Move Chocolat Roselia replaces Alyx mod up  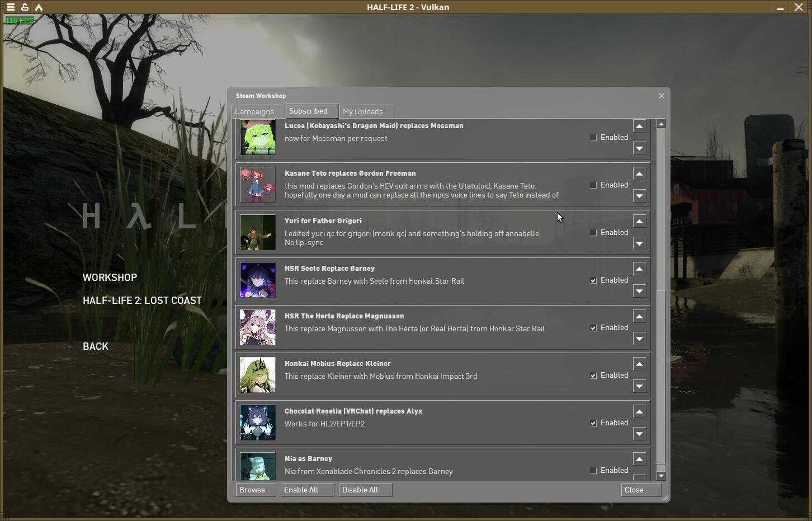click(x=639, y=411)
